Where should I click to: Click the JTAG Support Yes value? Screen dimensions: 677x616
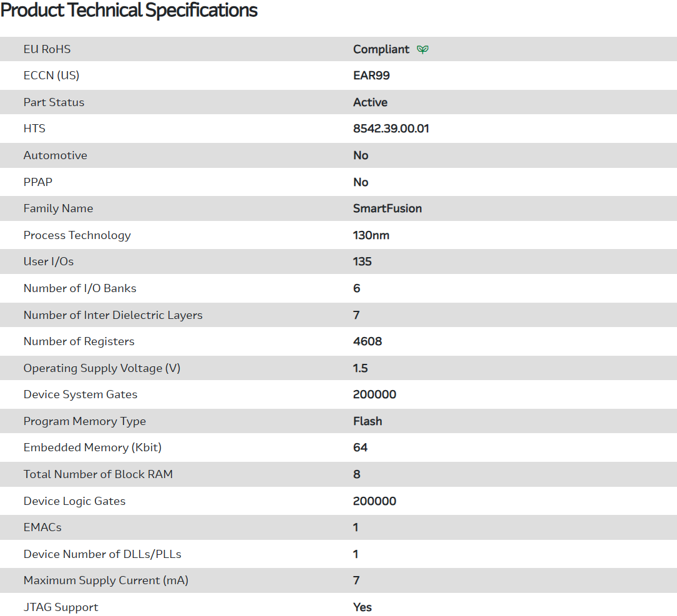[363, 607]
